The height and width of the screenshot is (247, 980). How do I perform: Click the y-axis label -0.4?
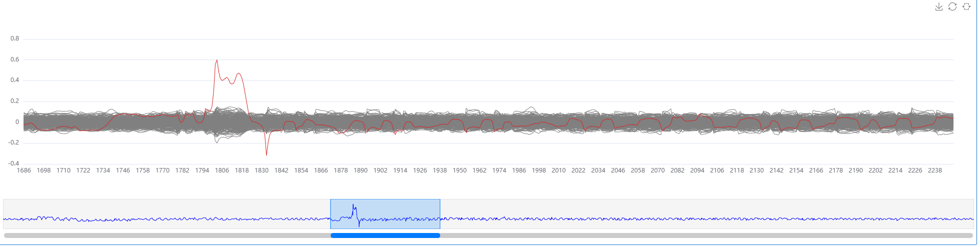pos(14,163)
